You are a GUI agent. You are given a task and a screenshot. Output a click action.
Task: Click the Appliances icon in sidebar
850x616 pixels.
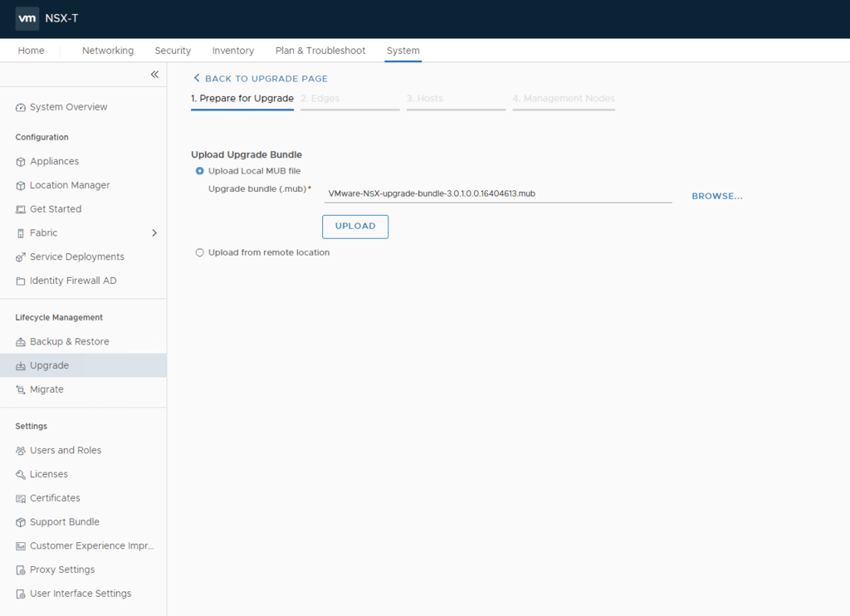click(x=21, y=162)
